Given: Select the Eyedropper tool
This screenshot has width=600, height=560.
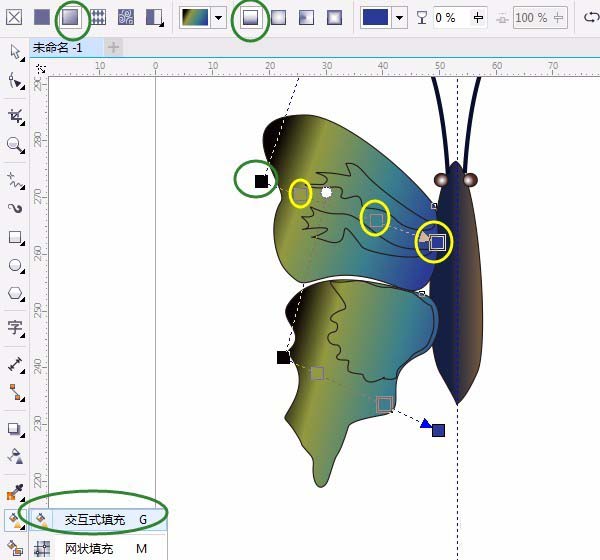Looking at the screenshot, I should (x=15, y=492).
